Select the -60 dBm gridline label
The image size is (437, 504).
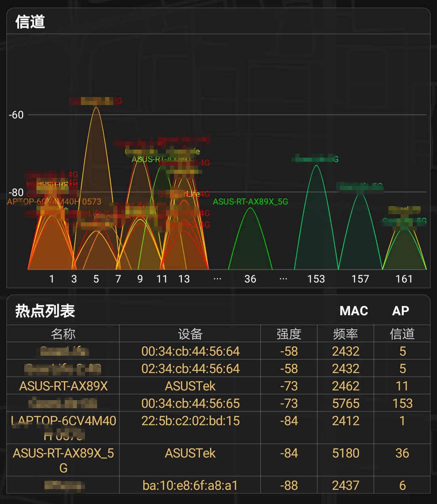pos(16,115)
